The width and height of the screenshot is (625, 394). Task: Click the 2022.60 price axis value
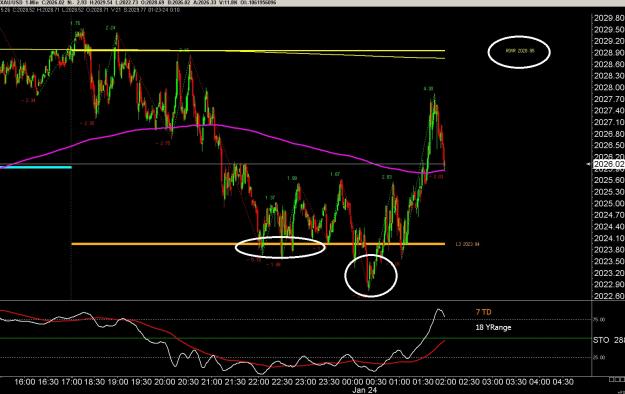609,296
